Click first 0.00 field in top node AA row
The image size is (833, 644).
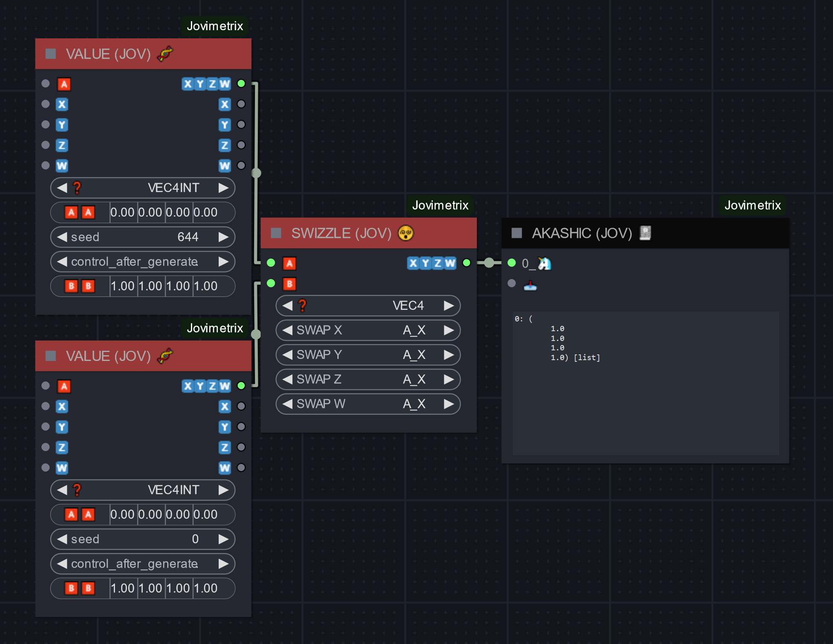(x=123, y=212)
